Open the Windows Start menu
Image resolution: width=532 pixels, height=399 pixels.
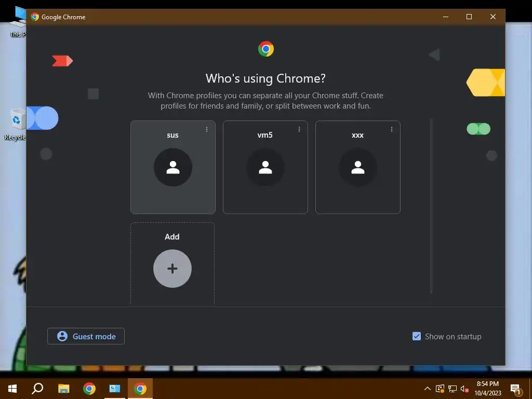pos(12,389)
